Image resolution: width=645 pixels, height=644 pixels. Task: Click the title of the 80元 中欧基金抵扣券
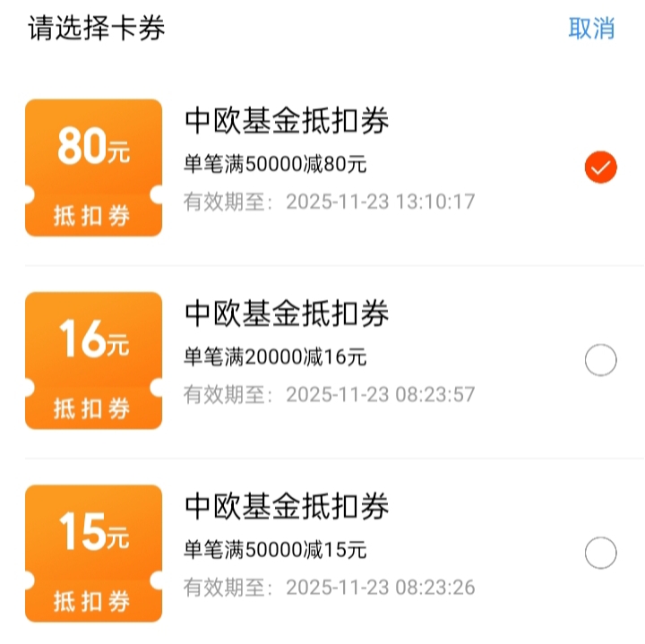[287, 121]
